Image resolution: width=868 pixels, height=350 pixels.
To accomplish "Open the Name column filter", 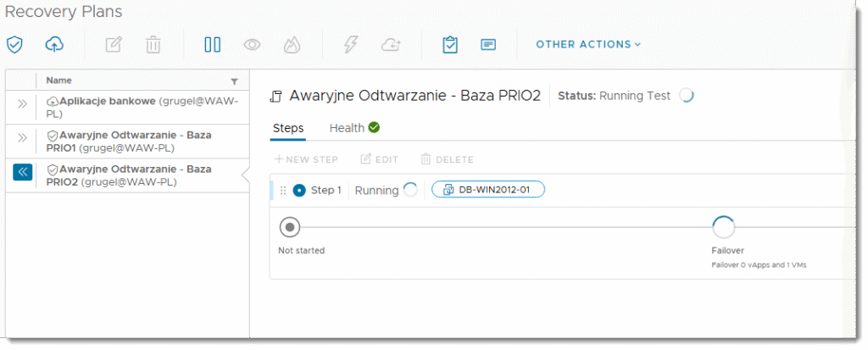I will [235, 81].
